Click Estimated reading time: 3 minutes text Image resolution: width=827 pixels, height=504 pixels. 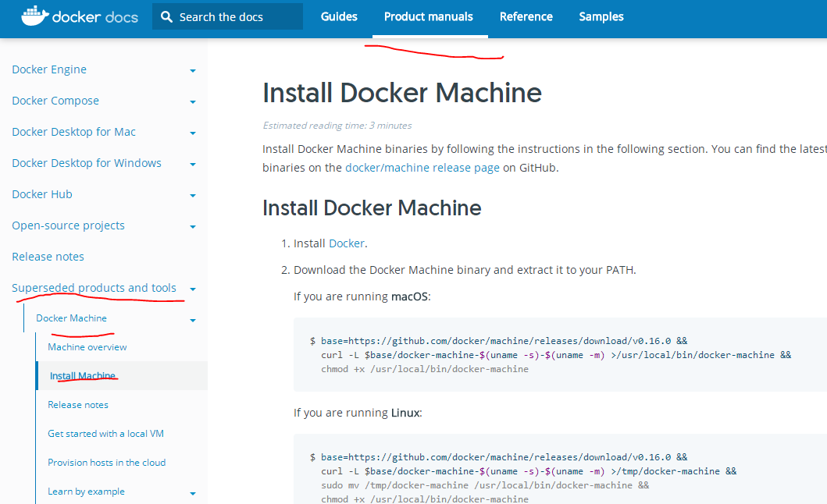pyautogui.click(x=337, y=126)
